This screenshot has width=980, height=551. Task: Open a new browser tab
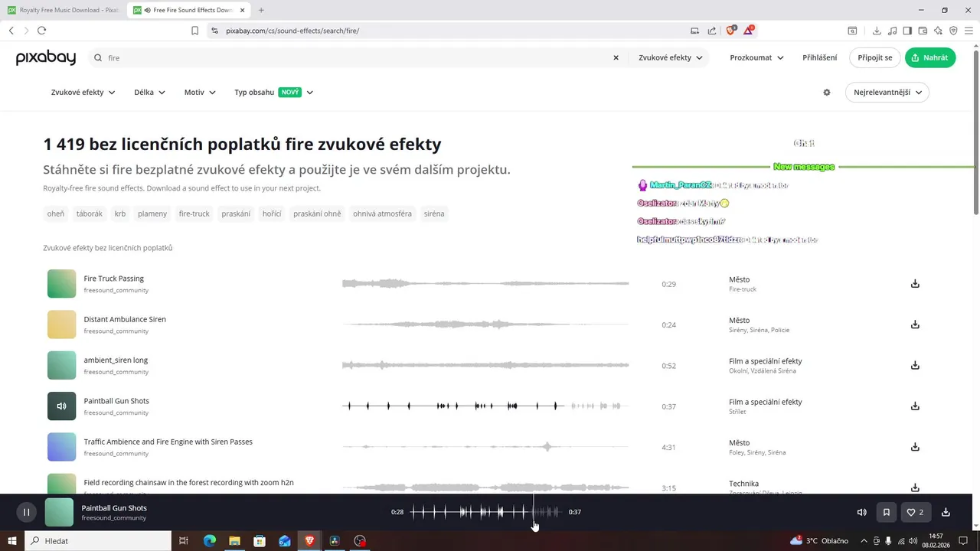[261, 10]
